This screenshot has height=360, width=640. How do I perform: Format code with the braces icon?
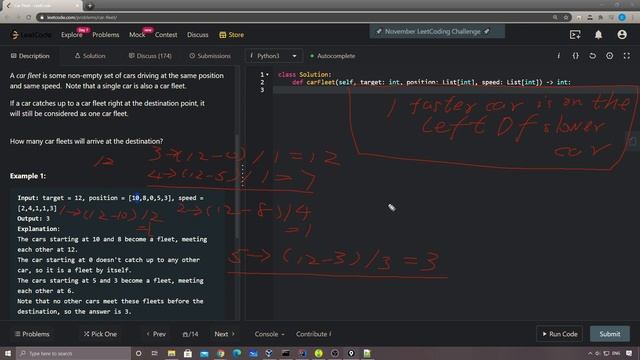[x=576, y=56]
